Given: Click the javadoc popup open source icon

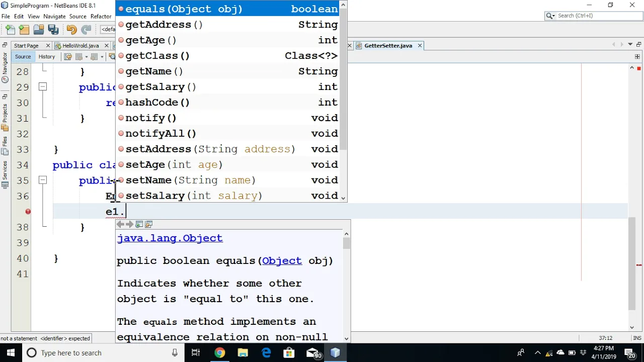Looking at the screenshot, I should click(x=148, y=224).
